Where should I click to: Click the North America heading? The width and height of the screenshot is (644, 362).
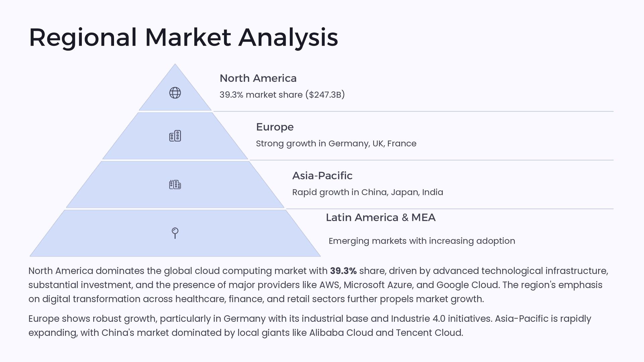coord(258,78)
